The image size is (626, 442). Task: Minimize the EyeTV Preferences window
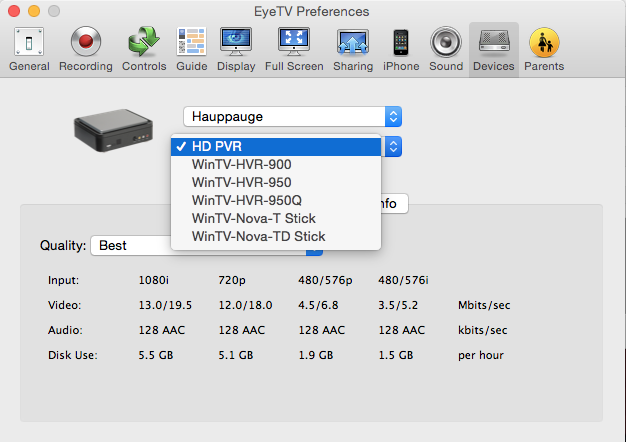click(x=34, y=11)
